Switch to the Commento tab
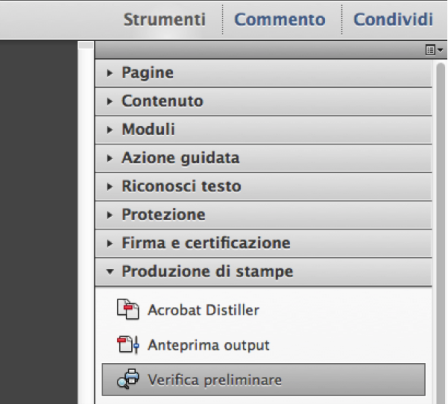448x404 pixels. coord(280,19)
